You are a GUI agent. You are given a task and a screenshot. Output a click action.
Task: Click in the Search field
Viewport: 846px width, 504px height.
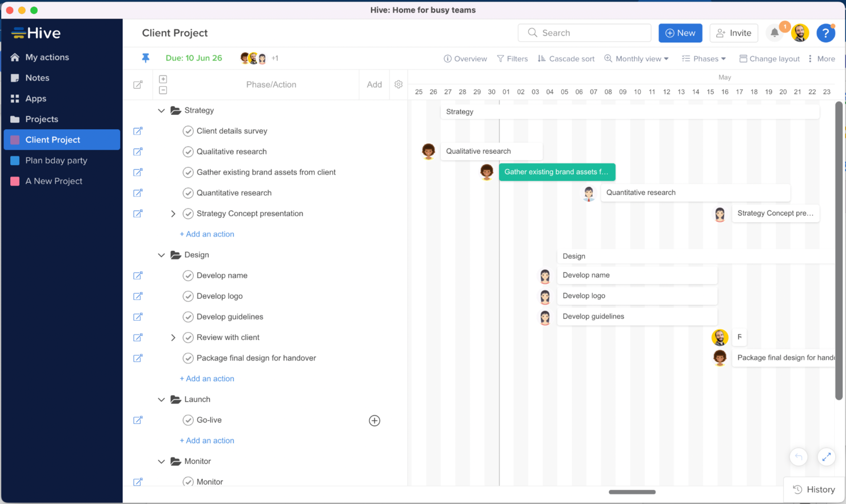[x=584, y=33]
